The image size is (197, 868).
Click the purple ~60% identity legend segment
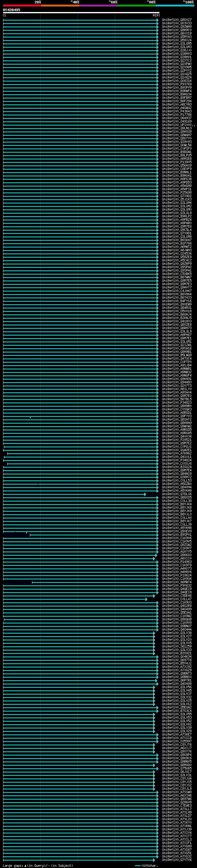98,6
